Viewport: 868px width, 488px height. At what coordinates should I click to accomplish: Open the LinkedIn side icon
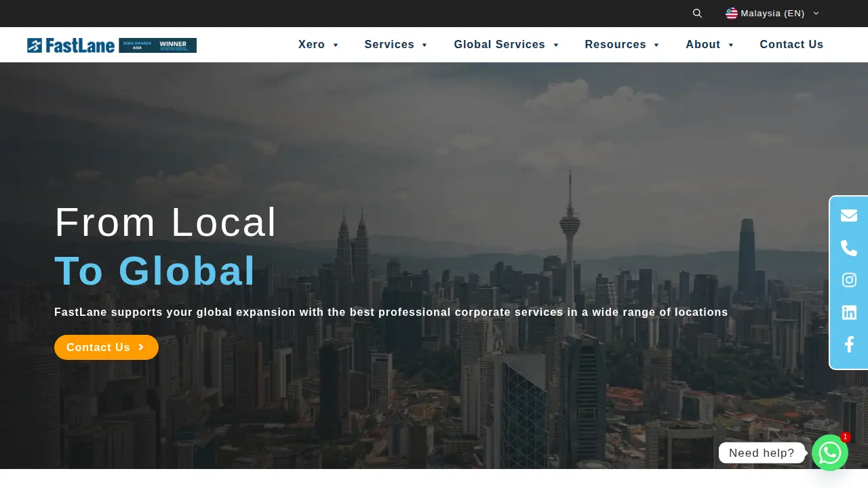[849, 312]
